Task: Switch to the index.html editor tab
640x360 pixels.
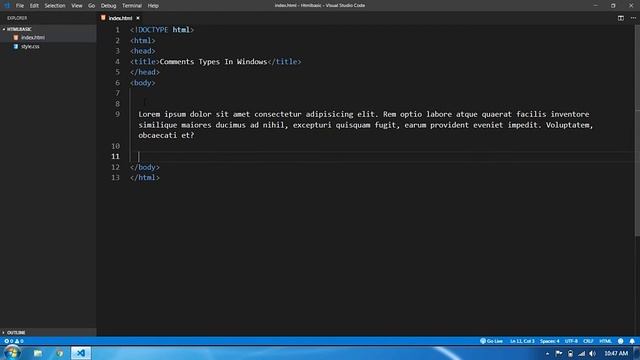Action: point(120,18)
